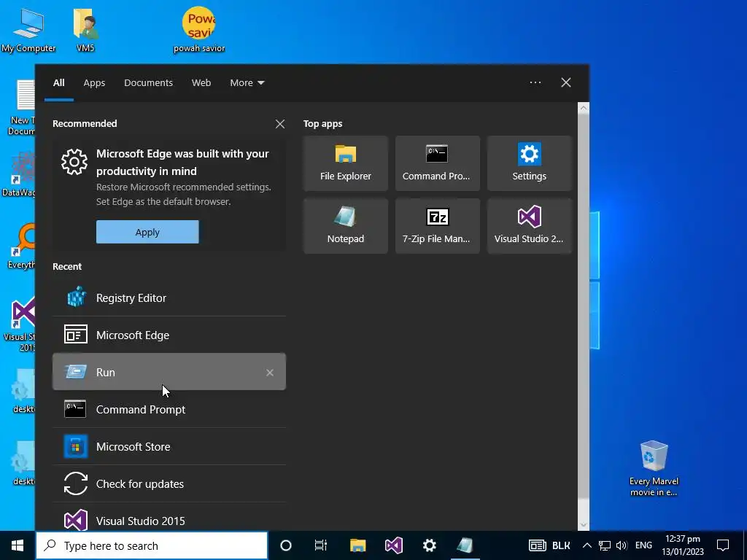Switch to the Apps search tab
This screenshot has width=747, height=560.
(x=94, y=83)
